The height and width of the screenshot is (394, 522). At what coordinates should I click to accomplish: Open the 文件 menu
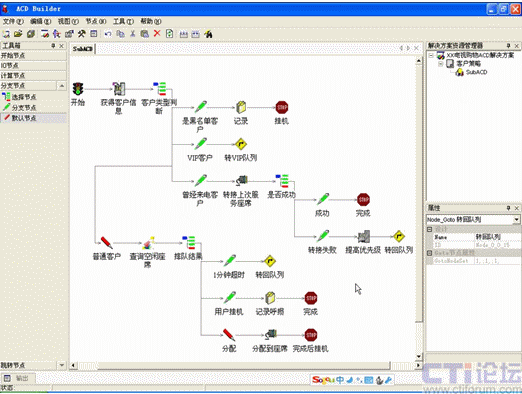coord(13,21)
